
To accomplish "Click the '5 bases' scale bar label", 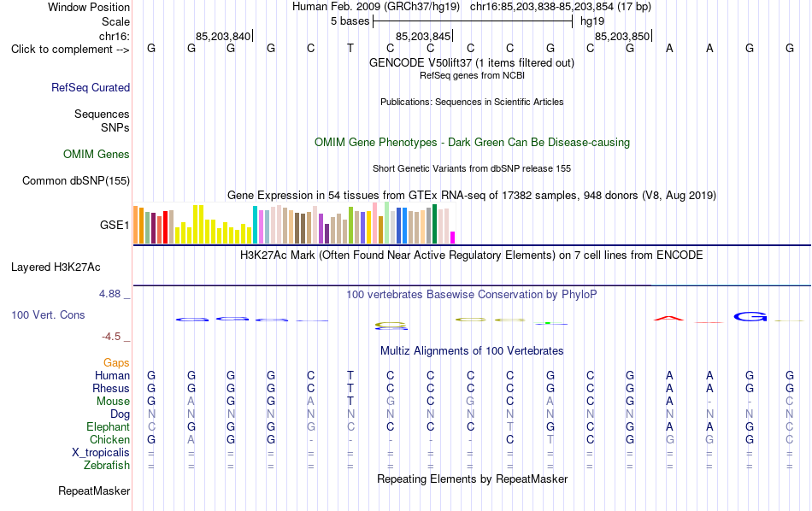I will (x=350, y=21).
